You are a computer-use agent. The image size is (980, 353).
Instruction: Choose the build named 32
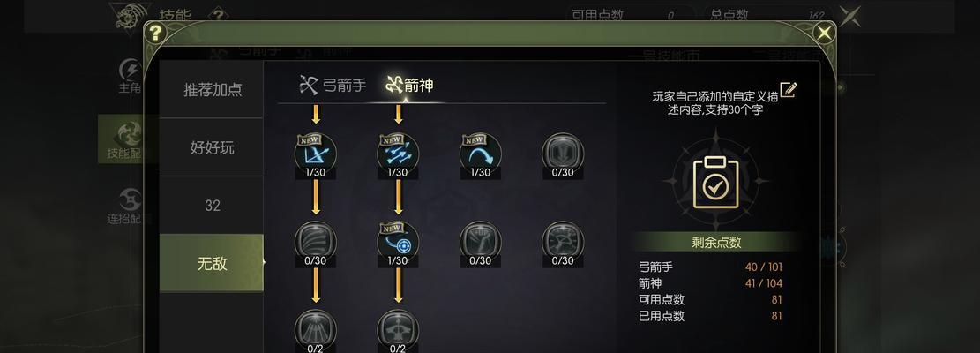[212, 206]
